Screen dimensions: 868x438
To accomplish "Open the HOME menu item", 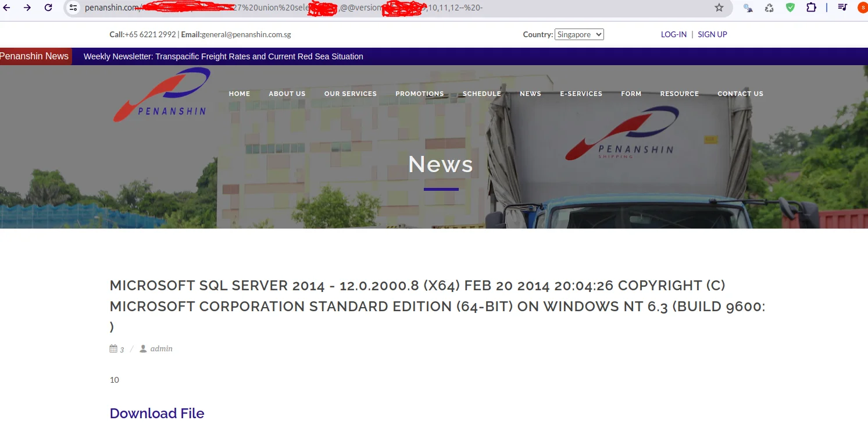I will [240, 94].
